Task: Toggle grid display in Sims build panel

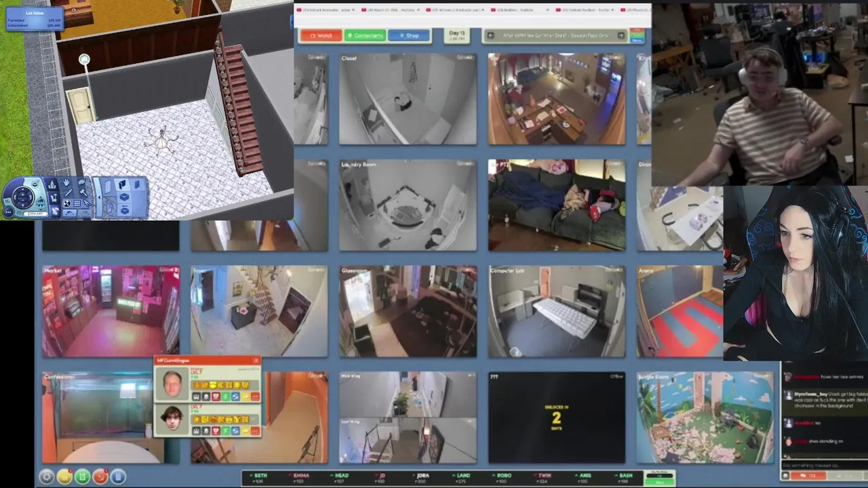Action: (77, 203)
